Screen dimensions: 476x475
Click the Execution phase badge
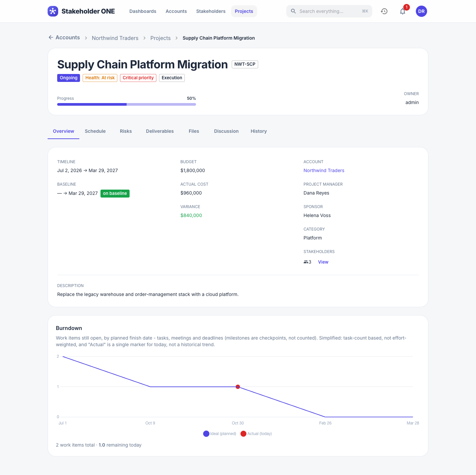pyautogui.click(x=172, y=78)
